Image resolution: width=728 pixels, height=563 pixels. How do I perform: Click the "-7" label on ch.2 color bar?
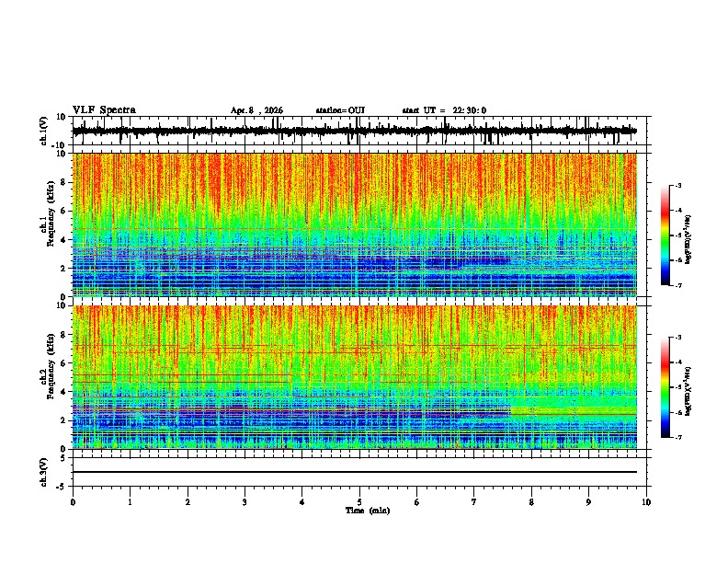coord(678,437)
